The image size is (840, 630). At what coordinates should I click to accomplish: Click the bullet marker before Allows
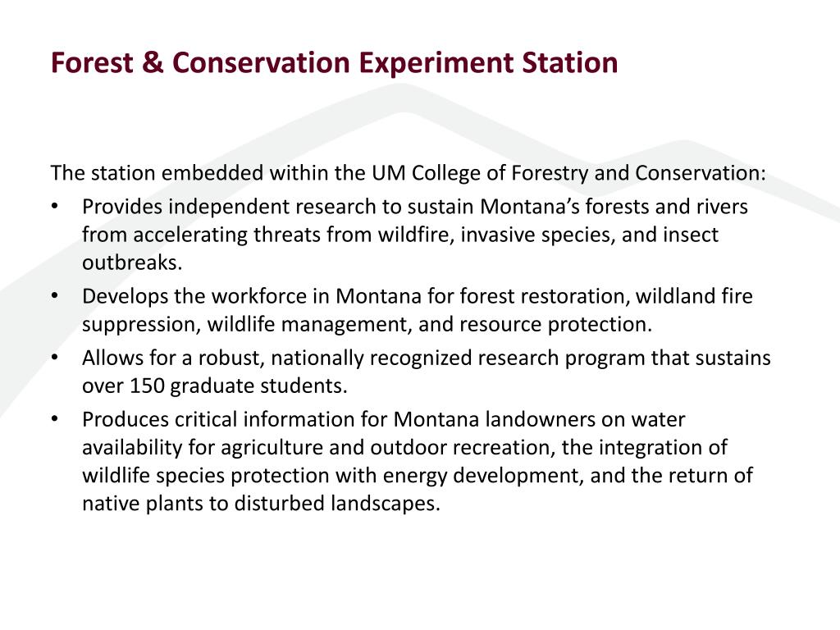54,358
